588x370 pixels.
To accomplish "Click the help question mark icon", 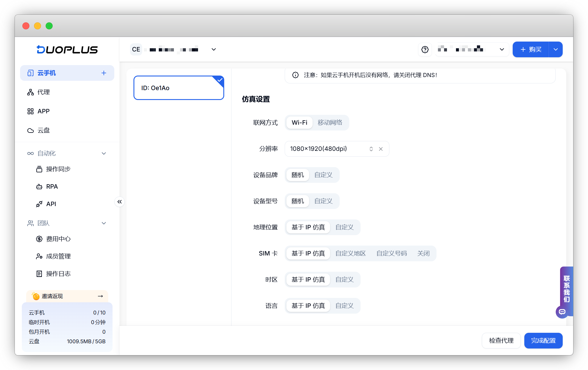I will click(x=425, y=50).
